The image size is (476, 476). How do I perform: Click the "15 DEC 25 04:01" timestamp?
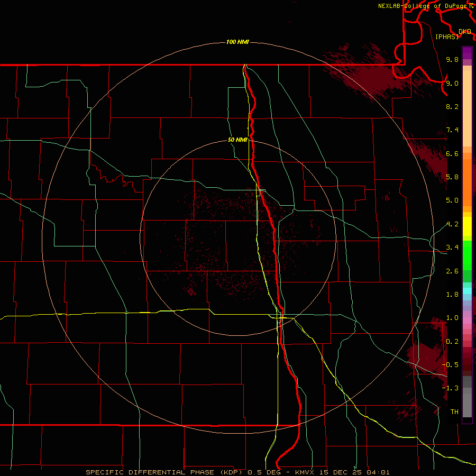click(354, 472)
